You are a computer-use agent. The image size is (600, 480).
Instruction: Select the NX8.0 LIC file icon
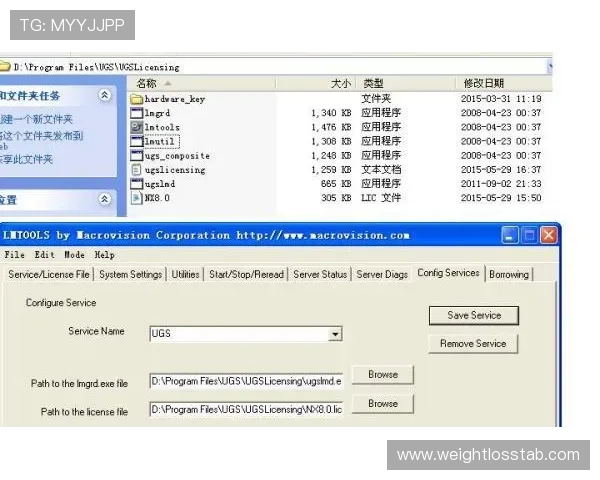137,198
